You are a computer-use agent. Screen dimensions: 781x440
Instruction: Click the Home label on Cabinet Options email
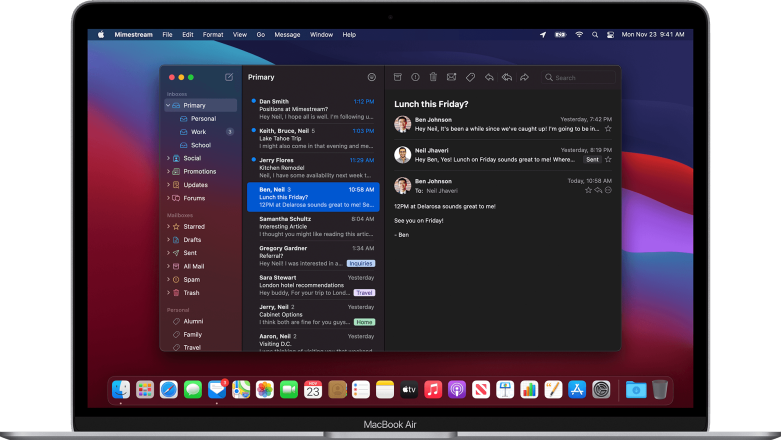pos(364,322)
